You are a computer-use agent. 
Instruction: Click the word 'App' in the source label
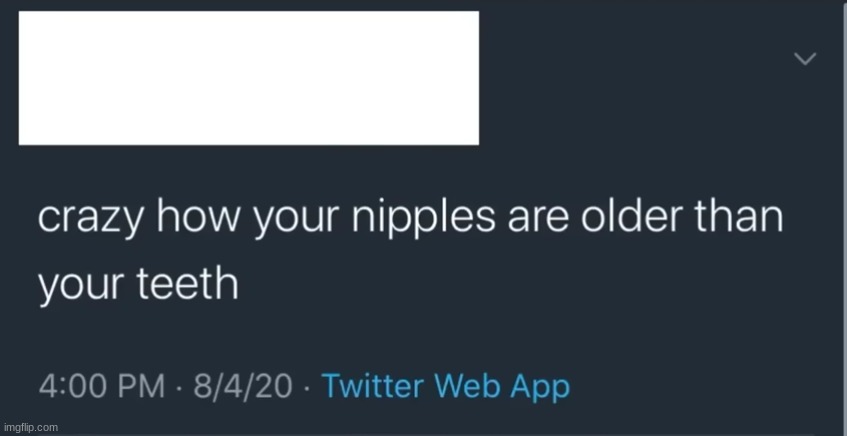(x=540, y=386)
